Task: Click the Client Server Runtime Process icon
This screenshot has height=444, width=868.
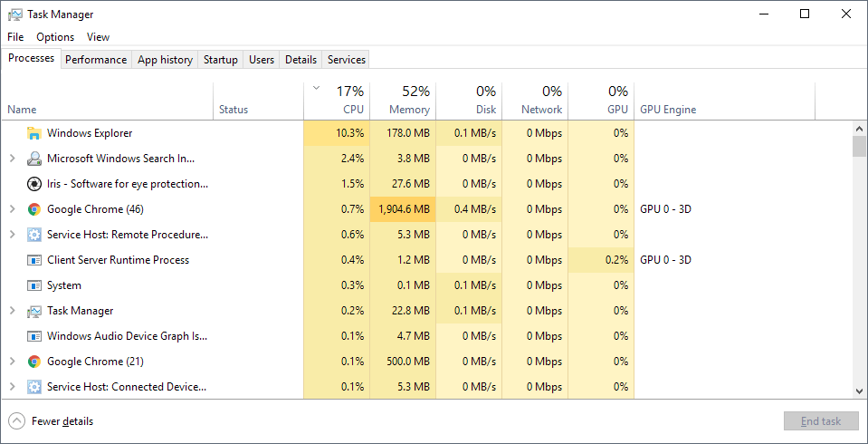Action: 34,260
